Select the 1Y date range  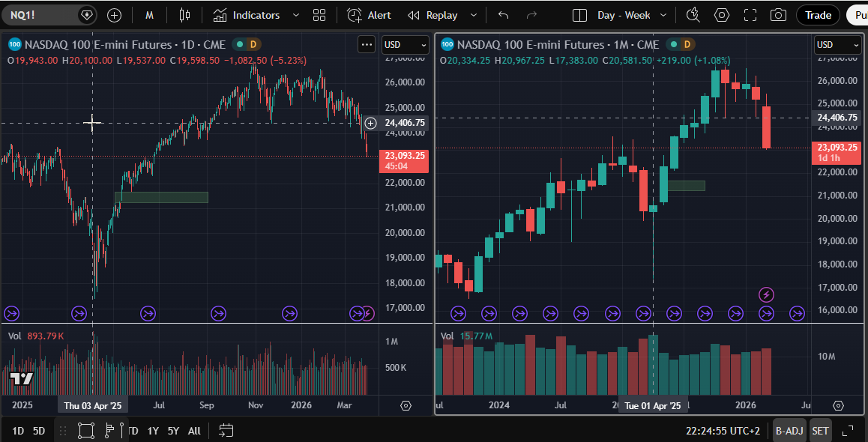click(x=153, y=431)
